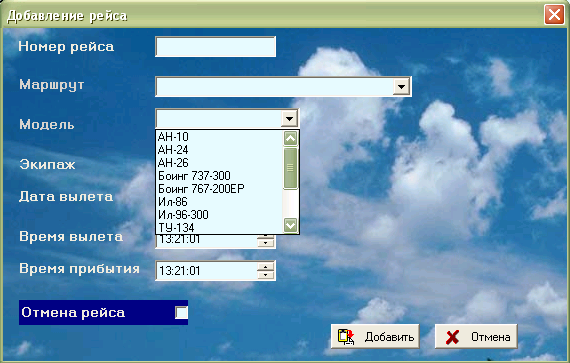
Task: Decrease Время прибытия with down spinner
Action: 266,275
